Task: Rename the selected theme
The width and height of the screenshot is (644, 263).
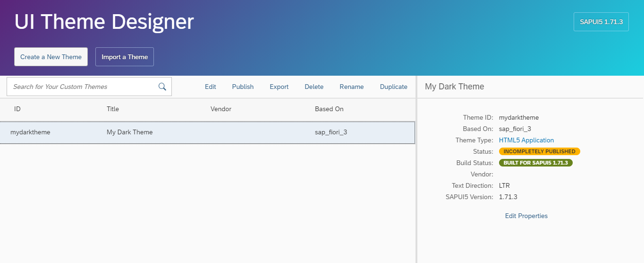Action: (x=352, y=87)
